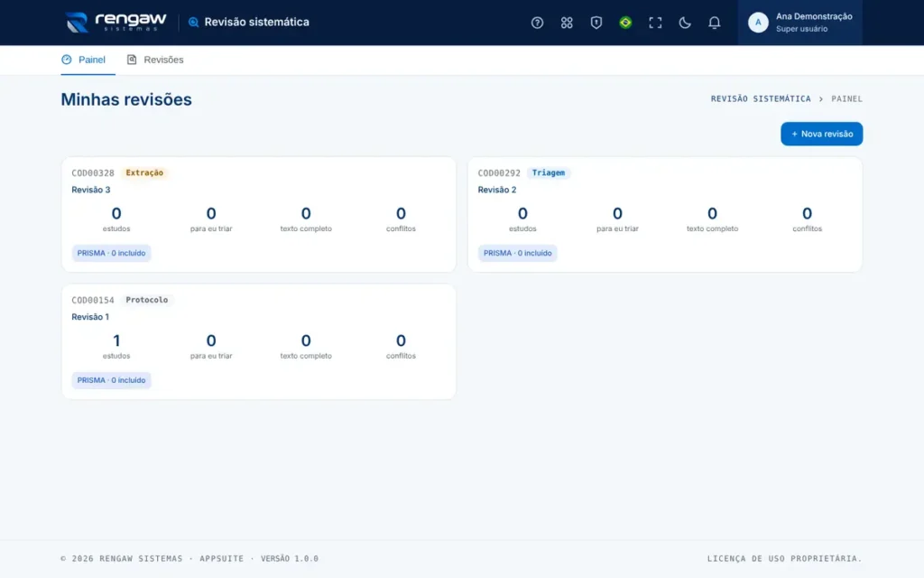Open the help question mark icon
Image resolution: width=924 pixels, height=578 pixels.
coord(537,23)
